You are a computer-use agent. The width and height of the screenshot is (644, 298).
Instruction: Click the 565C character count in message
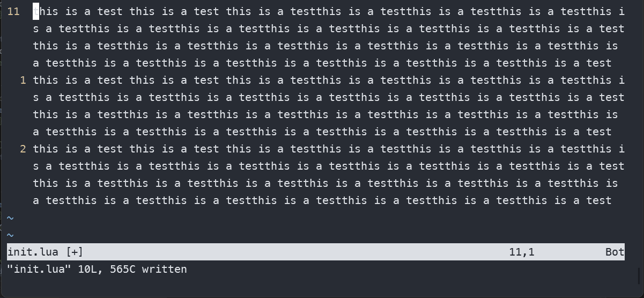pos(123,269)
